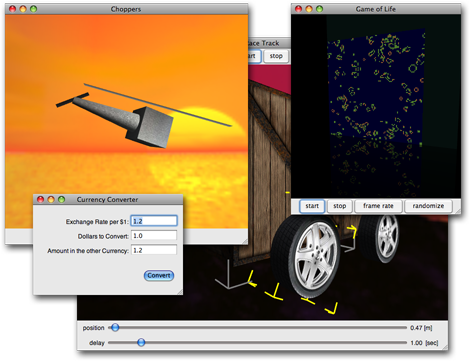Close the Choppers window with red button
Screen dimensions: 470x361
(12, 9)
